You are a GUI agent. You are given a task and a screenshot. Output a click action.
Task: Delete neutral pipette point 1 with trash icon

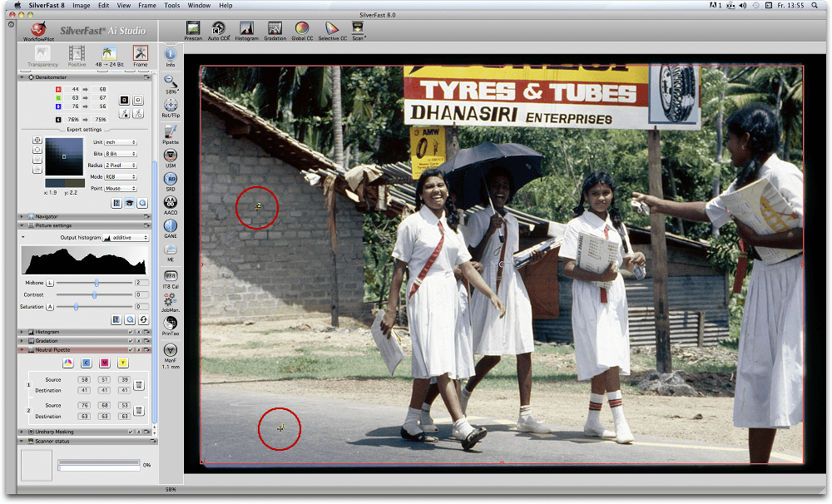coord(139,385)
